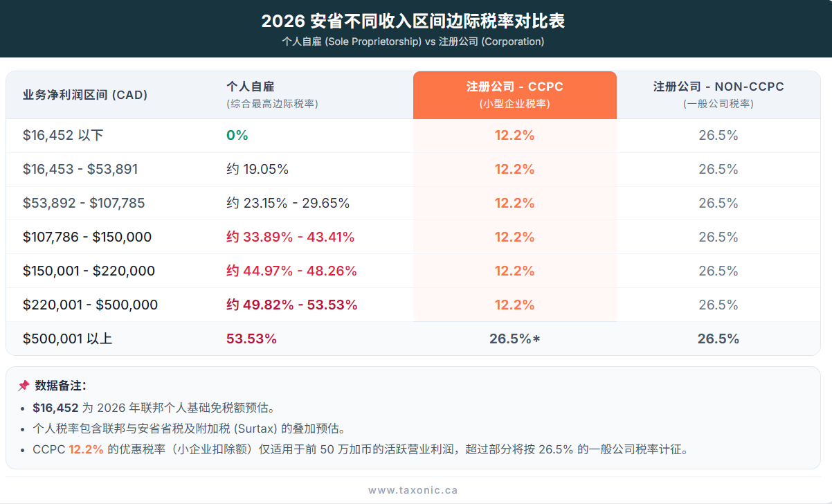Select the 注册公司 - NON-CCPC column header
The width and height of the screenshot is (832, 504).
tap(718, 95)
